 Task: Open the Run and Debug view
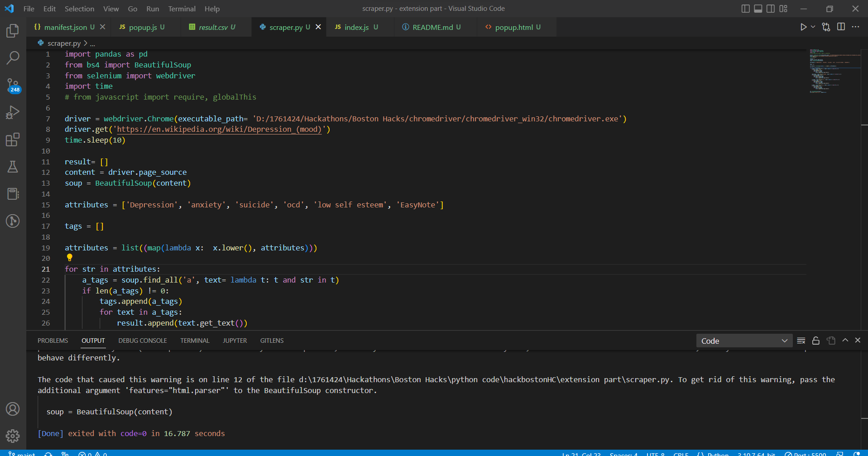(x=13, y=112)
